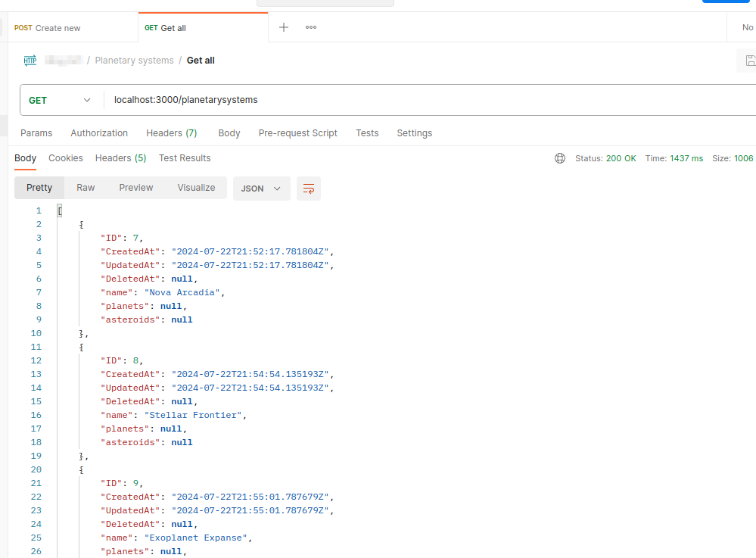Open the request Settings tab

pyautogui.click(x=414, y=133)
